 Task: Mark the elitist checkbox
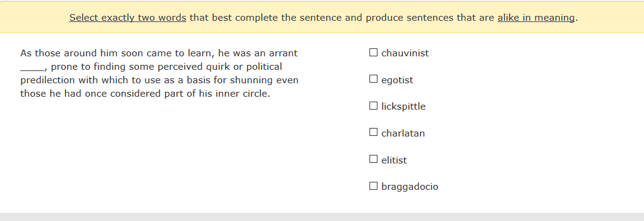click(373, 159)
